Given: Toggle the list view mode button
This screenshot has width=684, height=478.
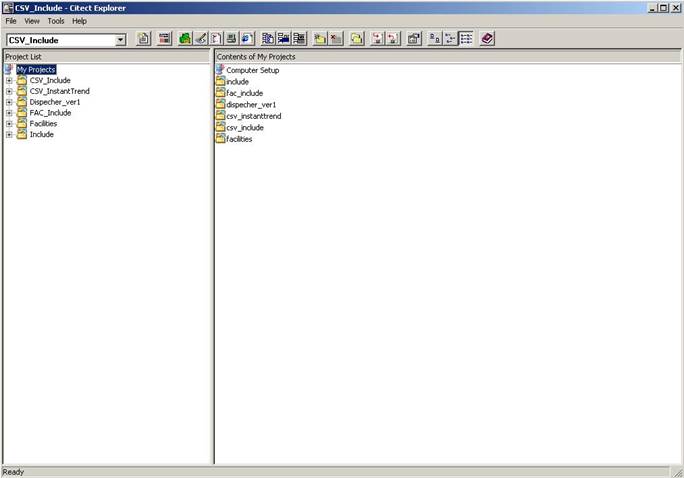Looking at the screenshot, I should tap(450, 39).
